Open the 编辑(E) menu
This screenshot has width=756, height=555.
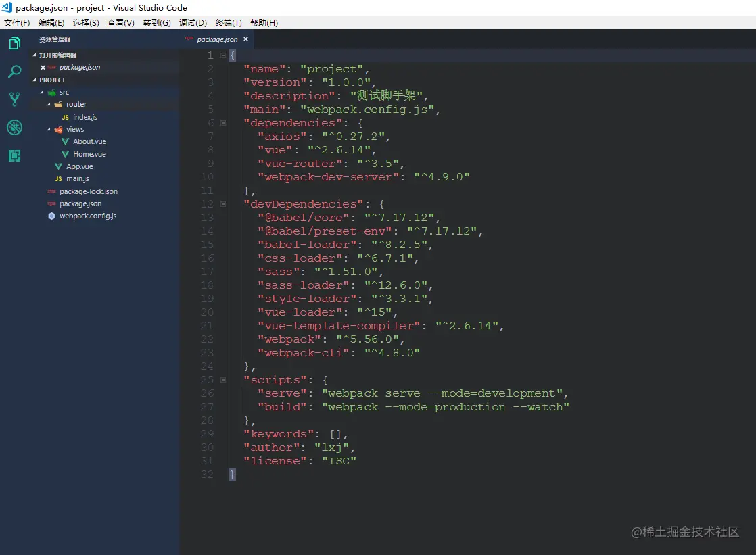(x=51, y=23)
